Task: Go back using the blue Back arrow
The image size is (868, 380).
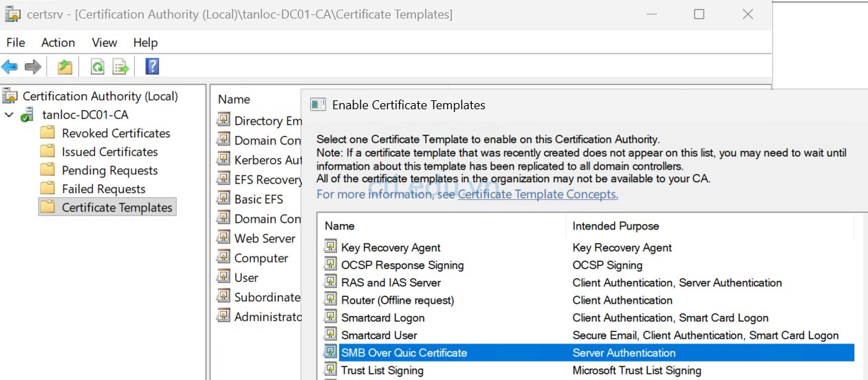Action: [x=10, y=67]
